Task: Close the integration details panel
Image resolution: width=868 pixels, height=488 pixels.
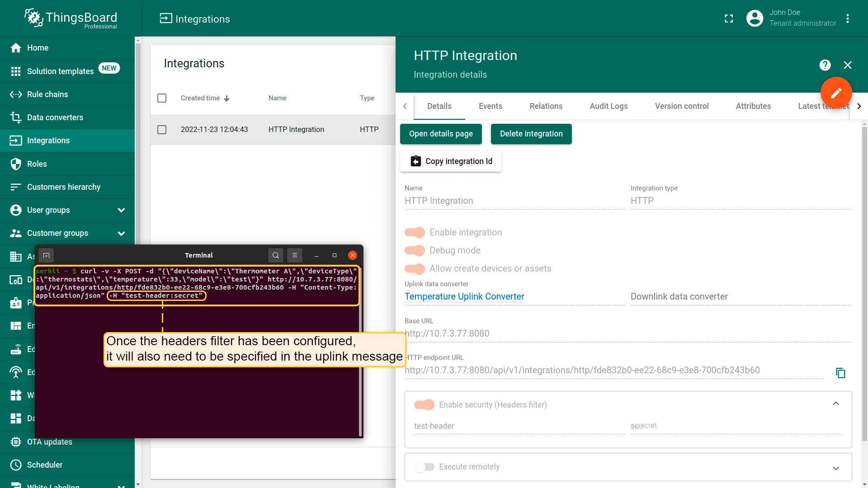Action: pyautogui.click(x=848, y=65)
